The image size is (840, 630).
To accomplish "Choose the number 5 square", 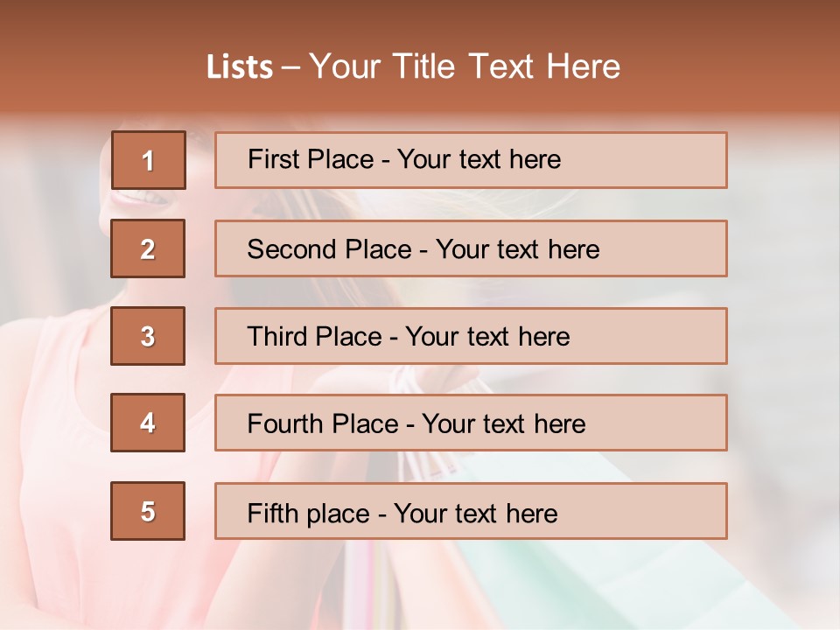I will point(148,511).
